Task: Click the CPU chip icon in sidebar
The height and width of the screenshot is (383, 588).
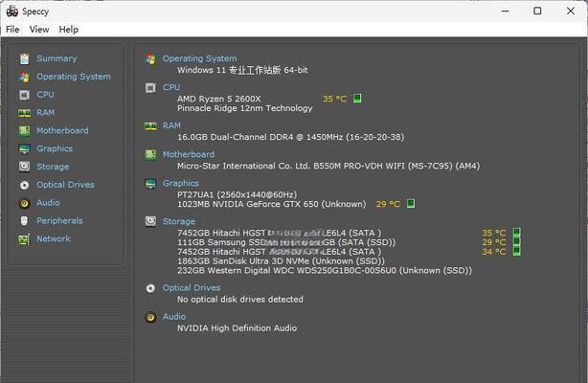Action: (24, 95)
